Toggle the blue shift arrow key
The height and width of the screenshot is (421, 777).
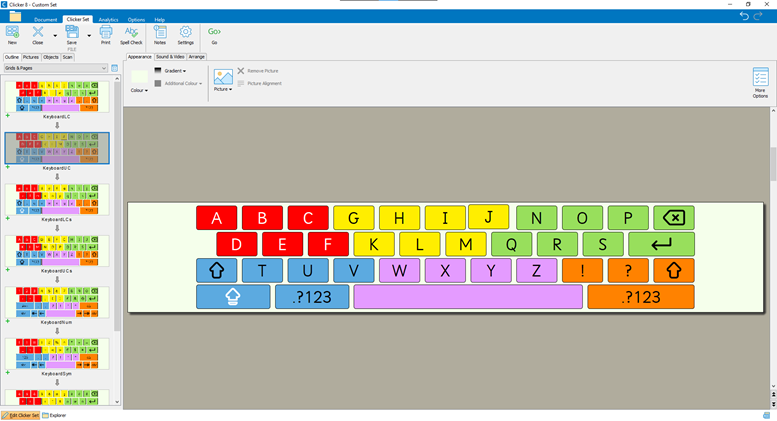click(x=217, y=270)
